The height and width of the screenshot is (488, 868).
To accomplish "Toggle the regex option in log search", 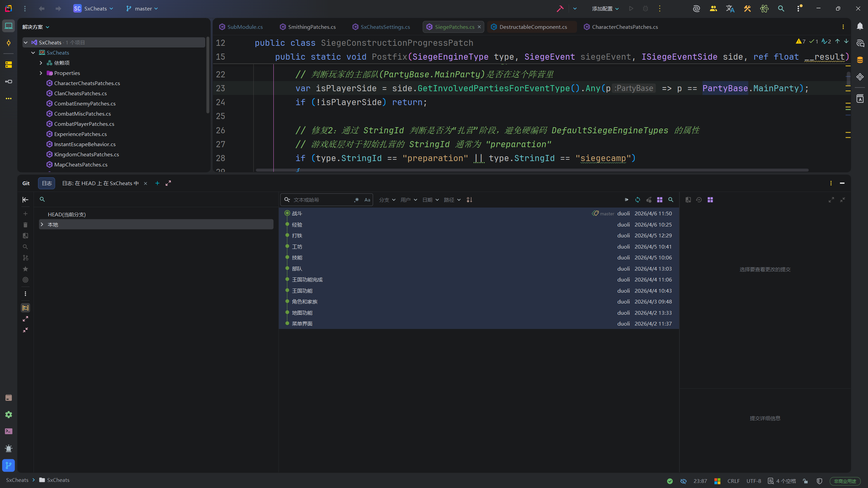I will click(356, 200).
